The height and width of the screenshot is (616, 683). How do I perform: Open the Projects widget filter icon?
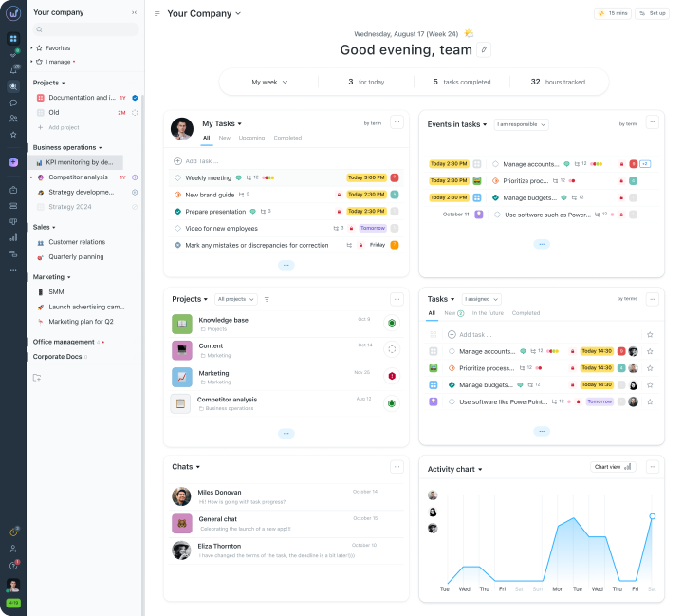[x=267, y=300]
